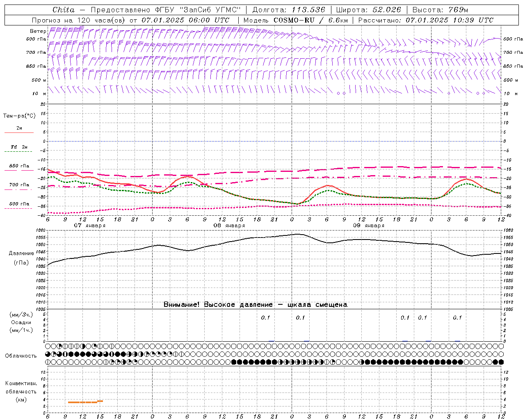Click the station name "Chita" in header
This screenshot has width=525, height=420.
tap(64, 10)
